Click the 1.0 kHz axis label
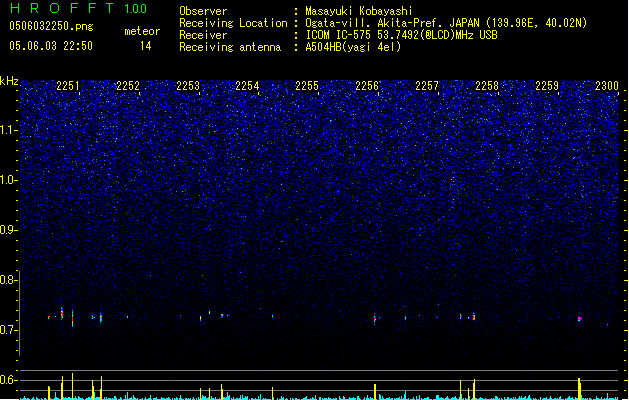Viewport: 629px width, 400px height. [x=9, y=180]
